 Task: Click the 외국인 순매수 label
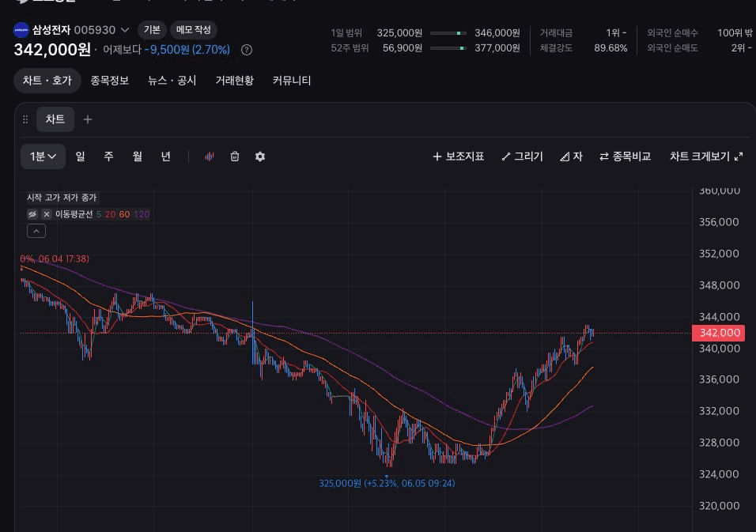pyautogui.click(x=673, y=32)
